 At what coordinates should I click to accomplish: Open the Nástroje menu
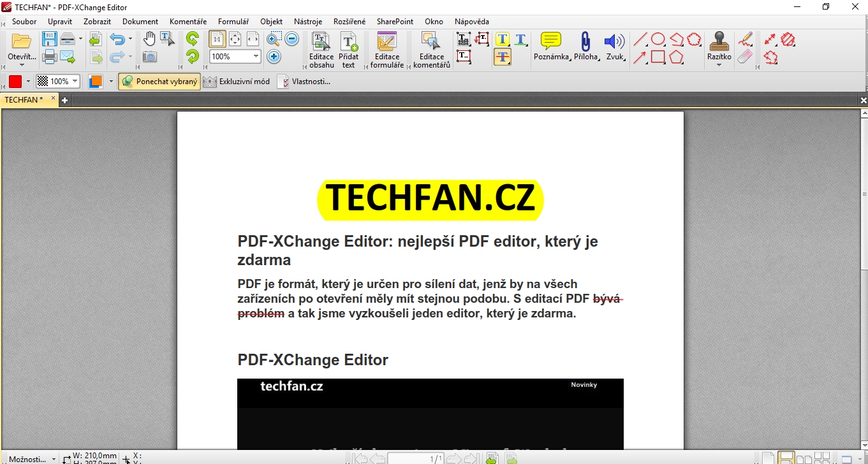[308, 22]
